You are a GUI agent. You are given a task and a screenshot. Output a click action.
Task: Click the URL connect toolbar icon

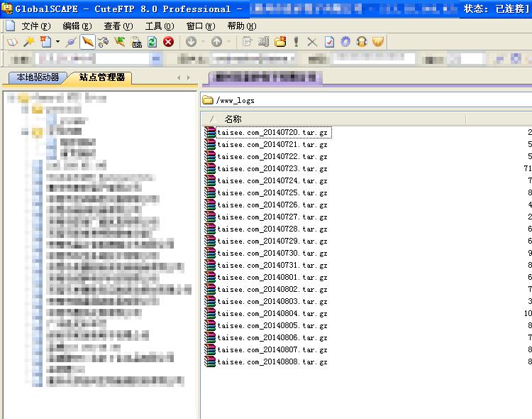click(136, 42)
